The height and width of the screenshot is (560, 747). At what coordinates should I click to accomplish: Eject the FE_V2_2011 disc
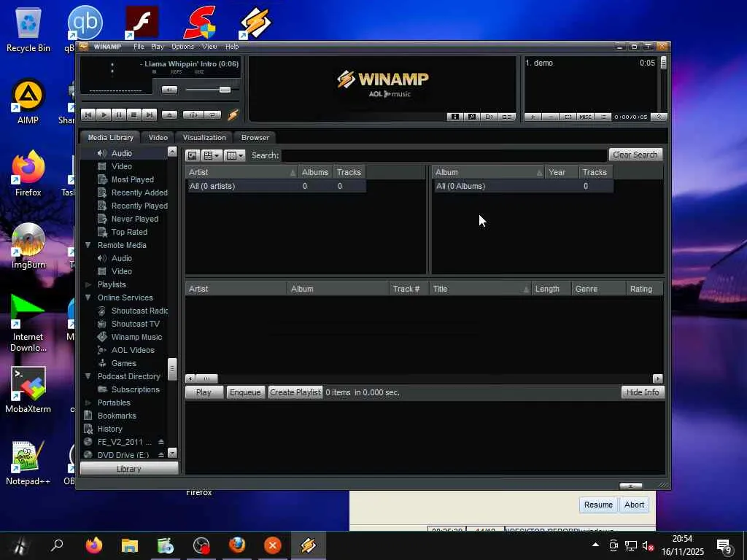(x=161, y=442)
